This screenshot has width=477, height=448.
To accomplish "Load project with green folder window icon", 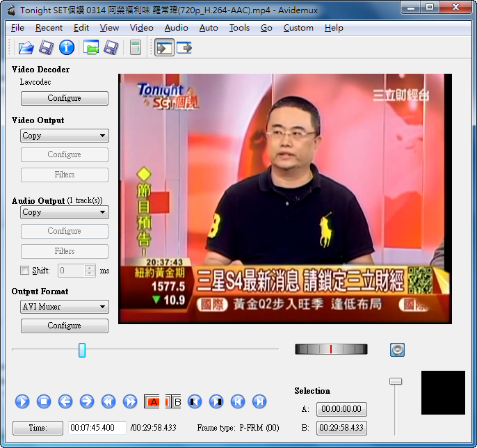I will point(91,48).
